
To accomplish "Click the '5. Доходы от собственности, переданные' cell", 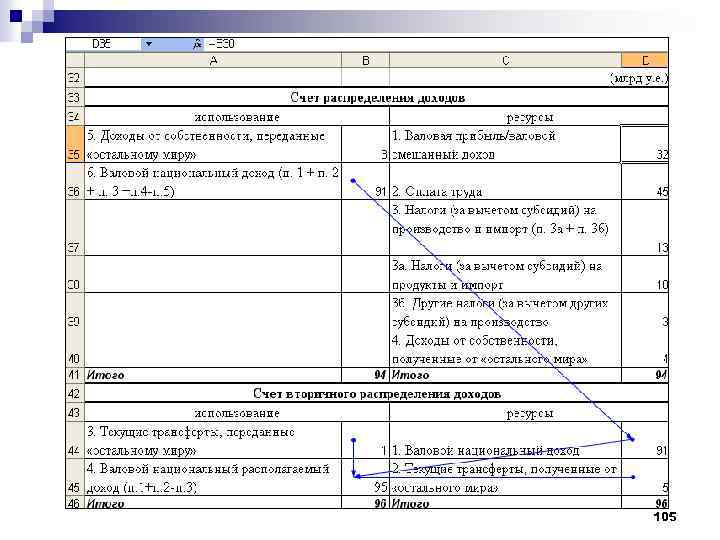I will 213,145.
